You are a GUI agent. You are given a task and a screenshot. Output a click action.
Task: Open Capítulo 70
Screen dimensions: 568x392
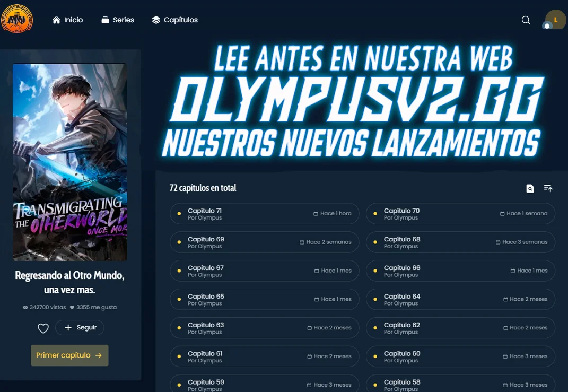click(x=460, y=214)
